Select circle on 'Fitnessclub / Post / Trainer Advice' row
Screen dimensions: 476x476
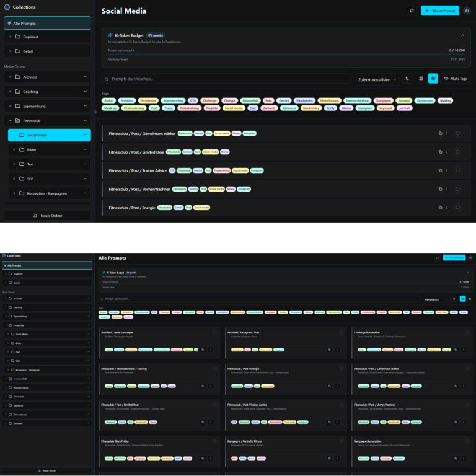tap(457, 170)
